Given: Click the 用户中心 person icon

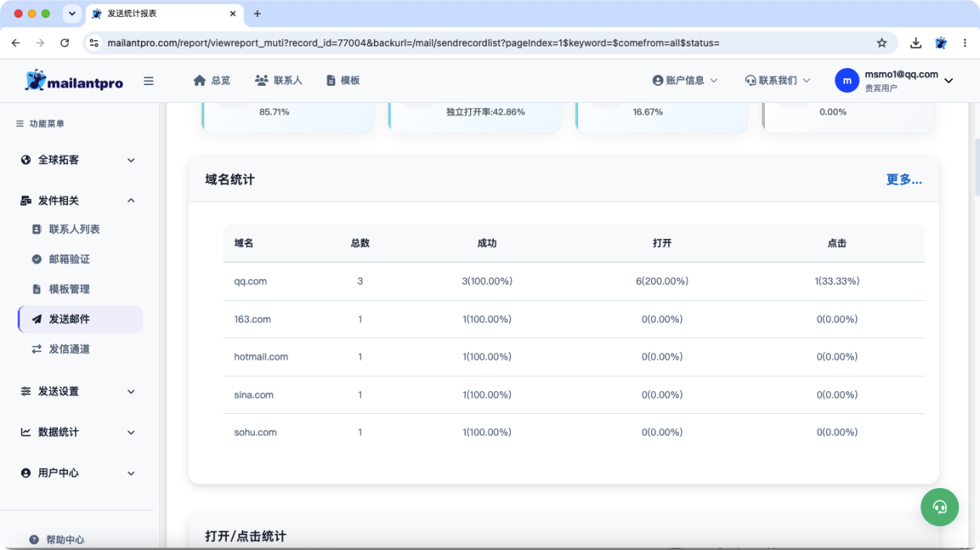Looking at the screenshot, I should pyautogui.click(x=26, y=473).
